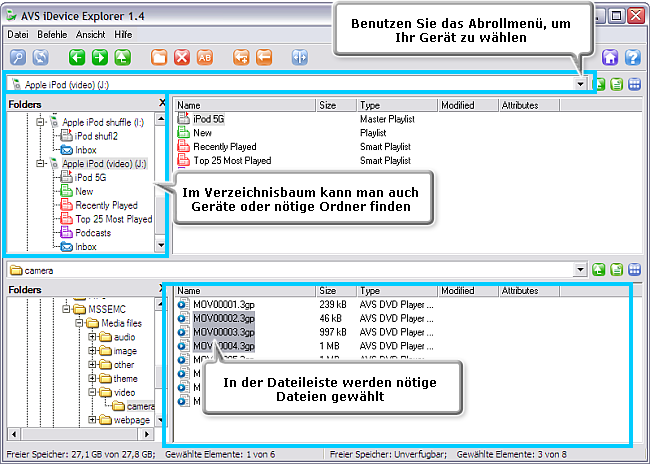The width and height of the screenshot is (650, 464).
Task: Collapse the Apple iPod shuffle (I:) tree node
Action: 40,122
